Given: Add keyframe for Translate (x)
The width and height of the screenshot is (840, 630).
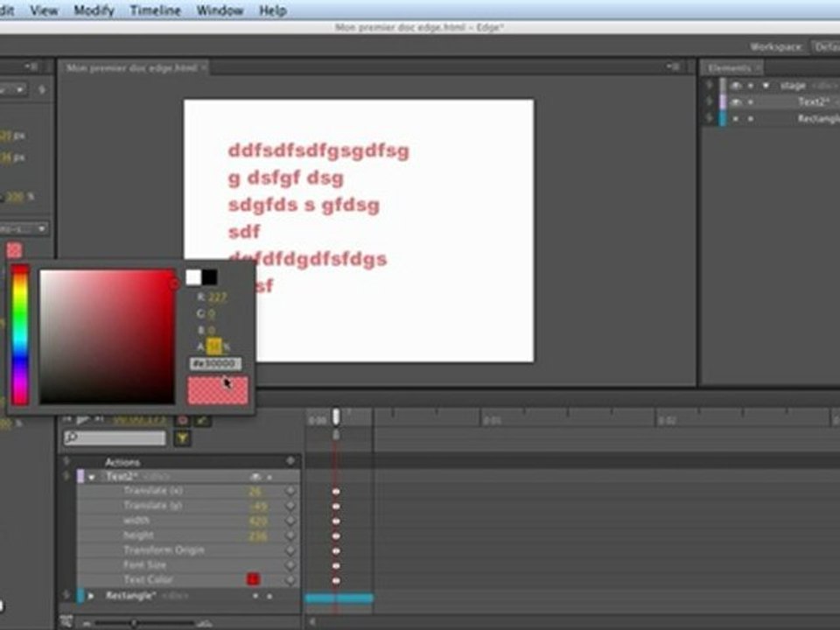Looking at the screenshot, I should [290, 491].
